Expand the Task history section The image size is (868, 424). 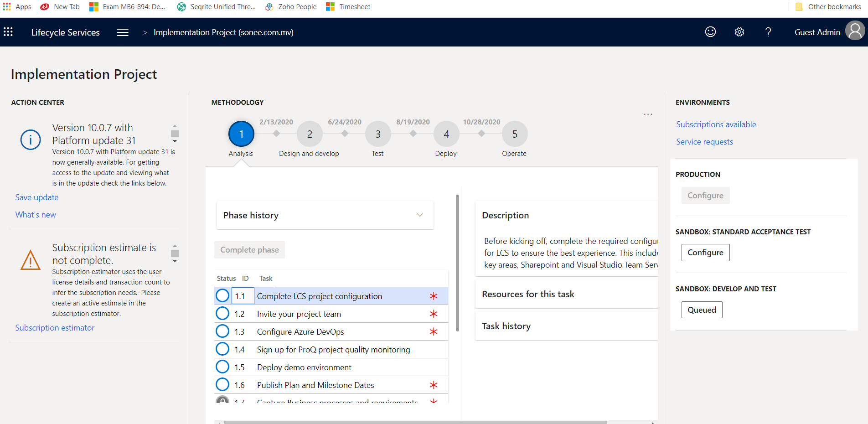(x=566, y=326)
